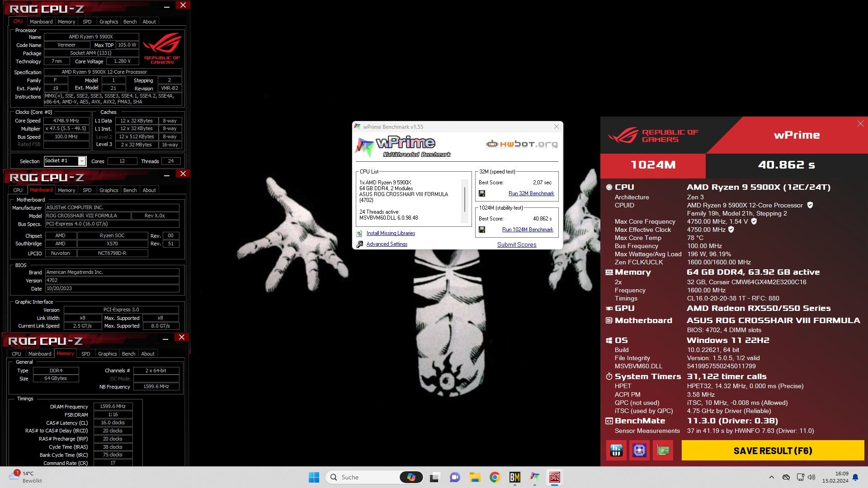Screen dimensions: 868x488
Task: Click the save icon beside Run 1024M Benchmark
Action: 482,230
